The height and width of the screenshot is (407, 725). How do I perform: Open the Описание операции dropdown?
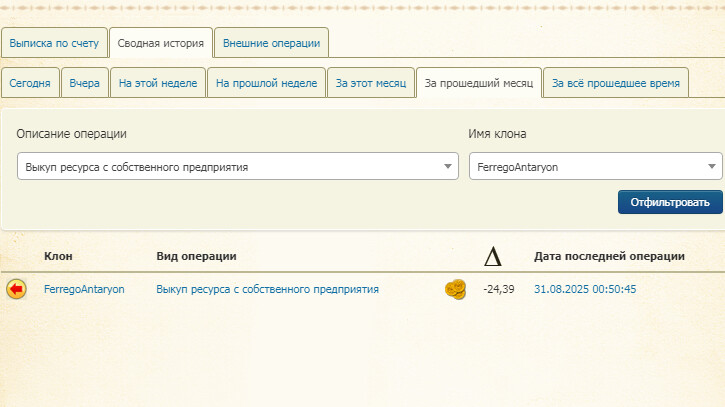pos(238,167)
